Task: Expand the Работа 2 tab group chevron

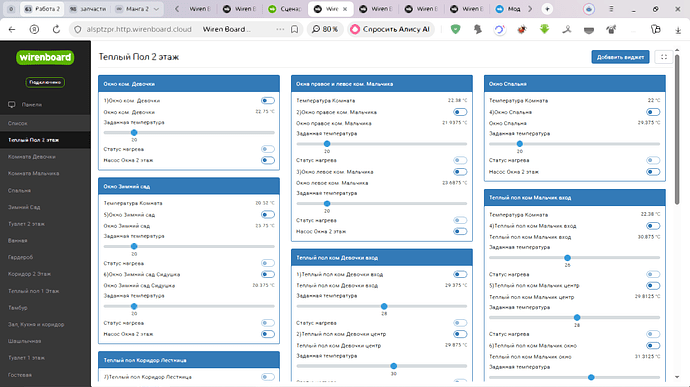Action: (156, 9)
